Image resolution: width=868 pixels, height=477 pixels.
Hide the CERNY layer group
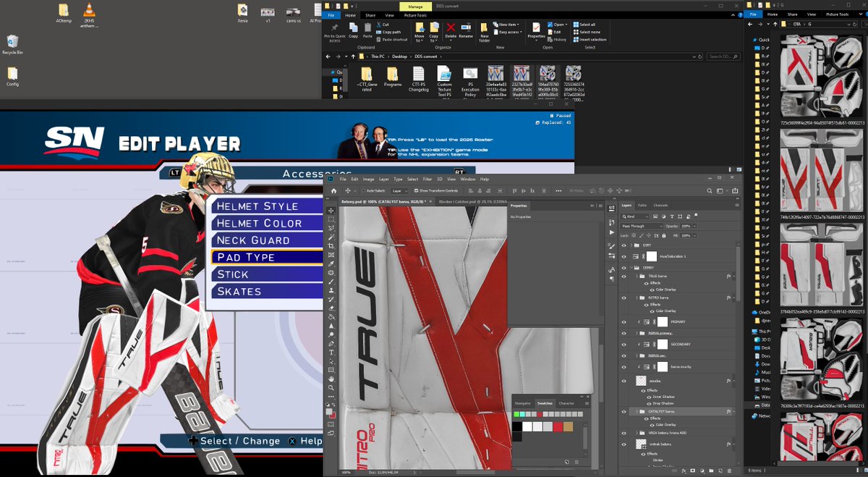[624, 268]
